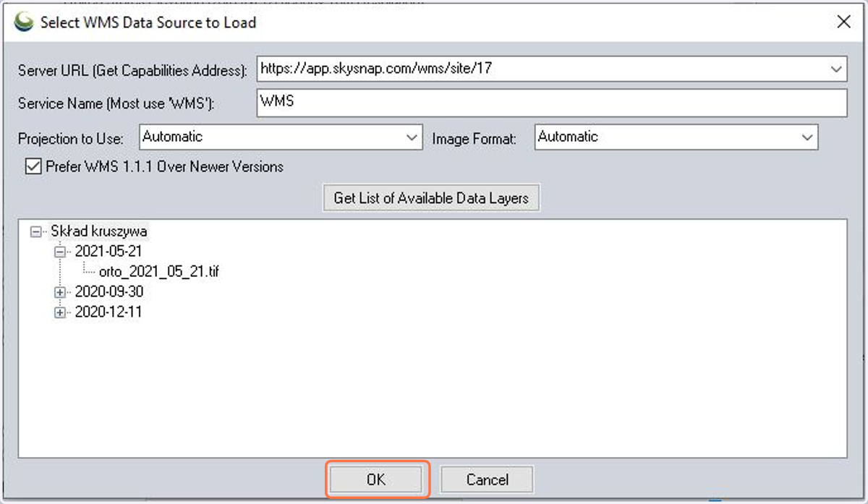Select the orto_2021_05_21.tif layer
The image size is (868, 504).
[x=159, y=272]
